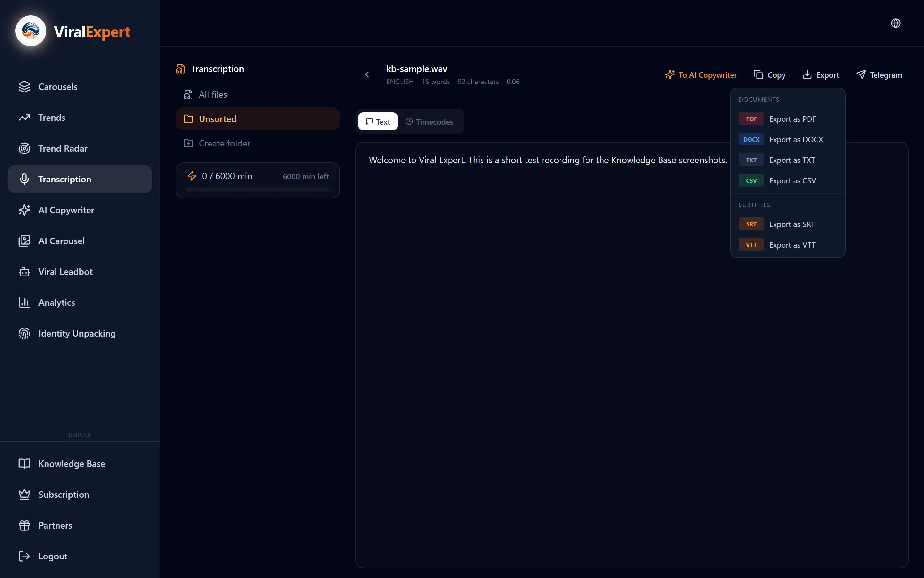The width and height of the screenshot is (924, 578).
Task: Click the Knowledge Base book icon
Action: pos(24,464)
